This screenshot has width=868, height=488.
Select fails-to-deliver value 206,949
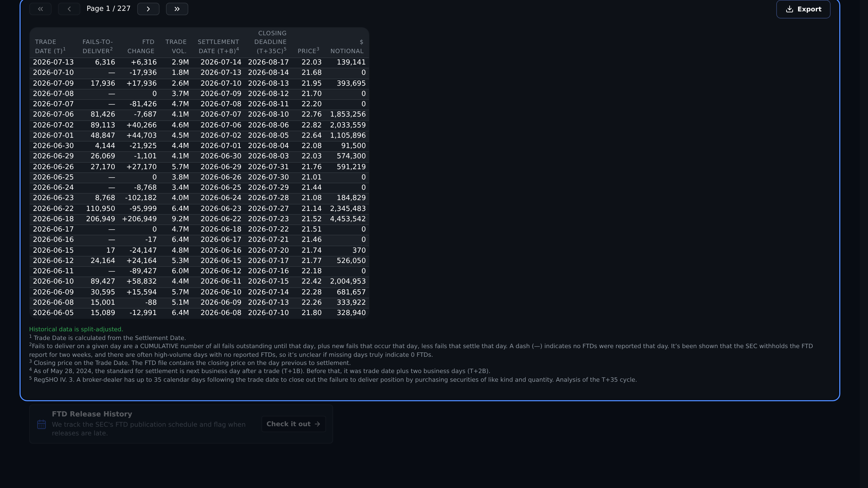(x=100, y=219)
